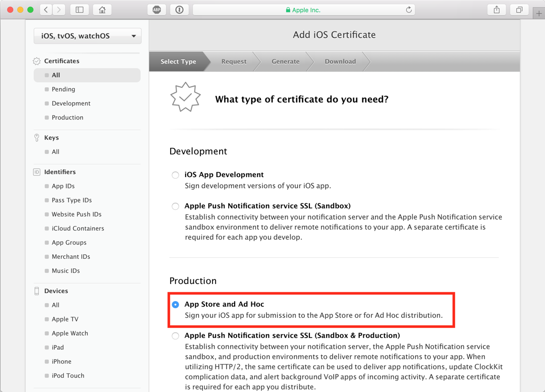Open Apple TV devices
The height and width of the screenshot is (392, 545).
point(65,319)
